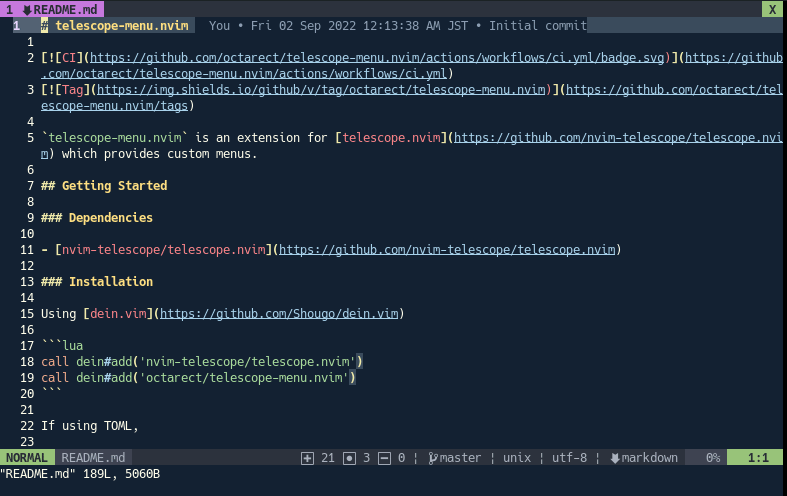Close the tab with the X button
This screenshot has width=787, height=496.
[772, 9]
